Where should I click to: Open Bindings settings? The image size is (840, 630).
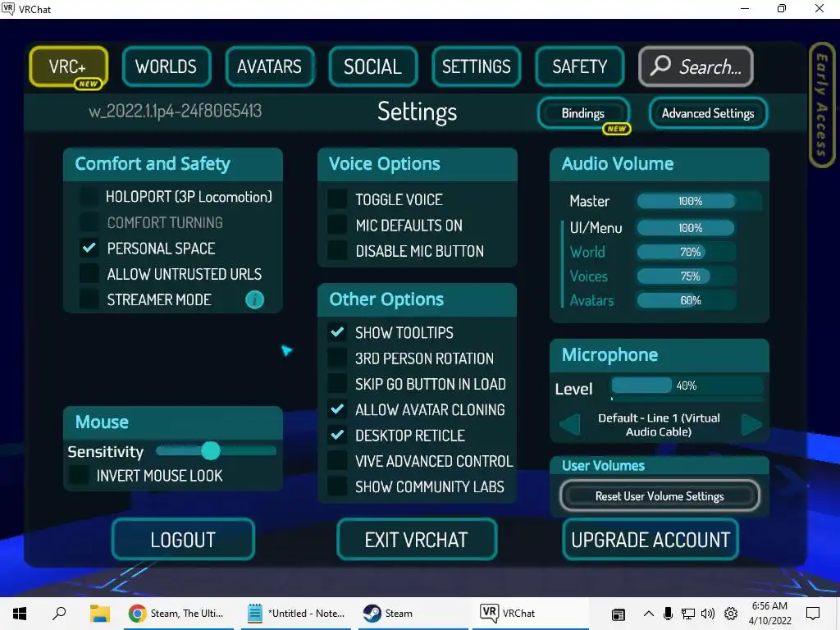pos(583,113)
